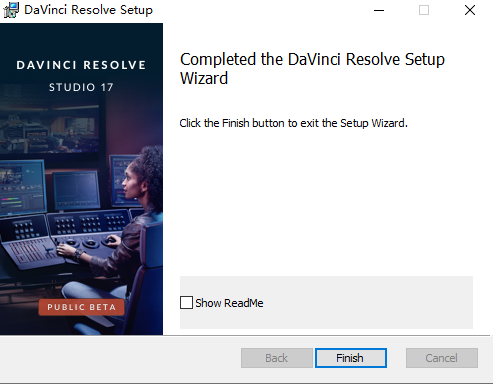
Task: Click the disabled Back button
Action: 277,358
